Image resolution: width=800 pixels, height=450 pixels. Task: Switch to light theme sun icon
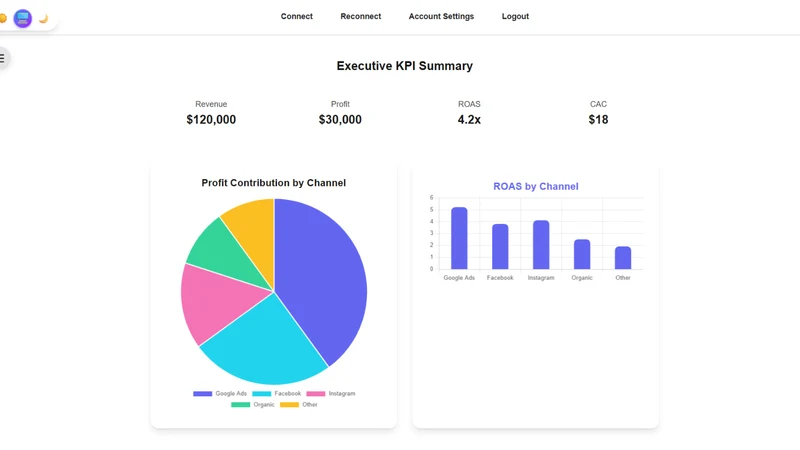[3, 18]
